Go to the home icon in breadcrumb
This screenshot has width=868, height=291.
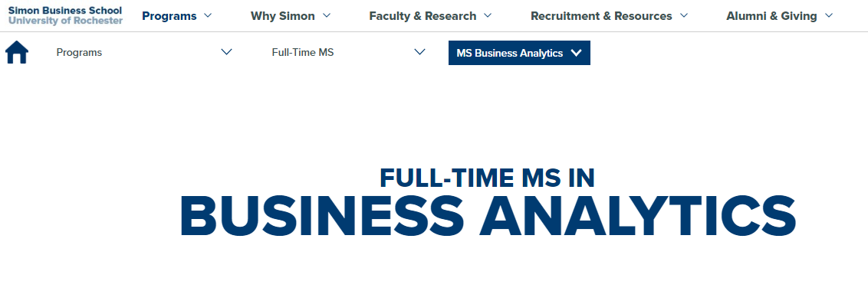[17, 53]
